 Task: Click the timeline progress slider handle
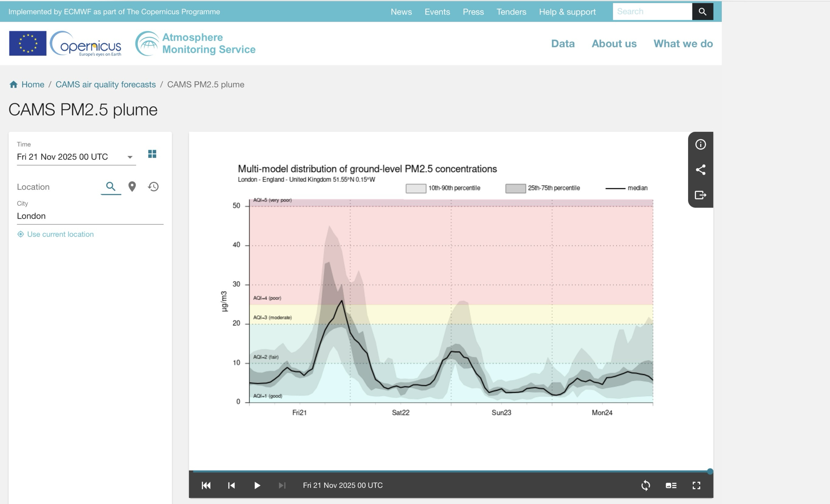710,472
